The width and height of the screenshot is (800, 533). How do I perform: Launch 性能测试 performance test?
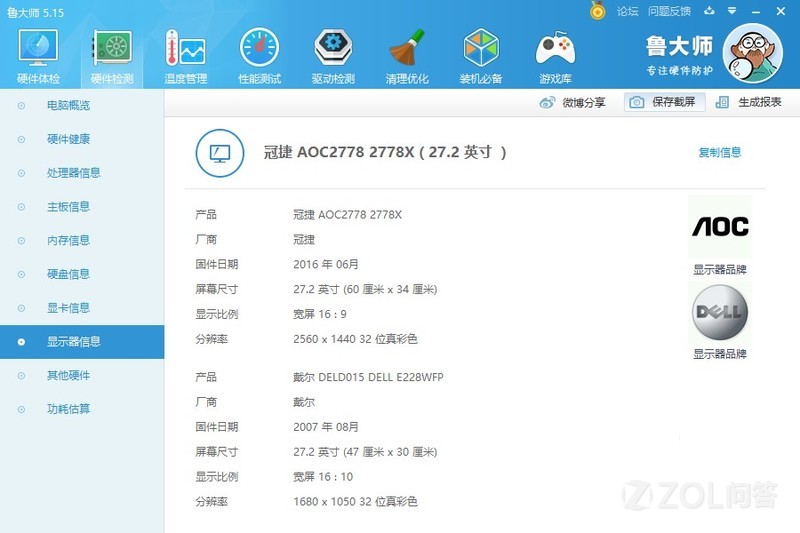click(260, 57)
